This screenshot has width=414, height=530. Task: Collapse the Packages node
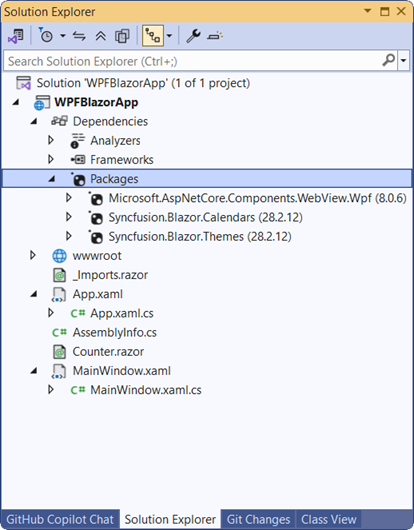pyautogui.click(x=51, y=179)
